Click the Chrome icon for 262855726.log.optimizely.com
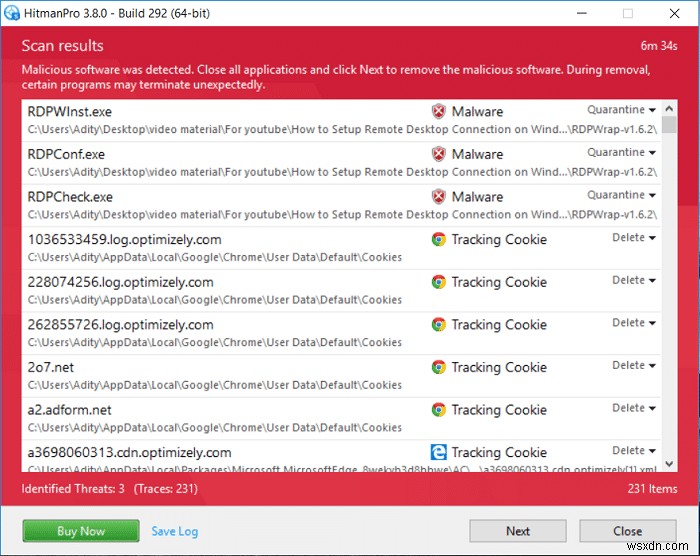 438,325
